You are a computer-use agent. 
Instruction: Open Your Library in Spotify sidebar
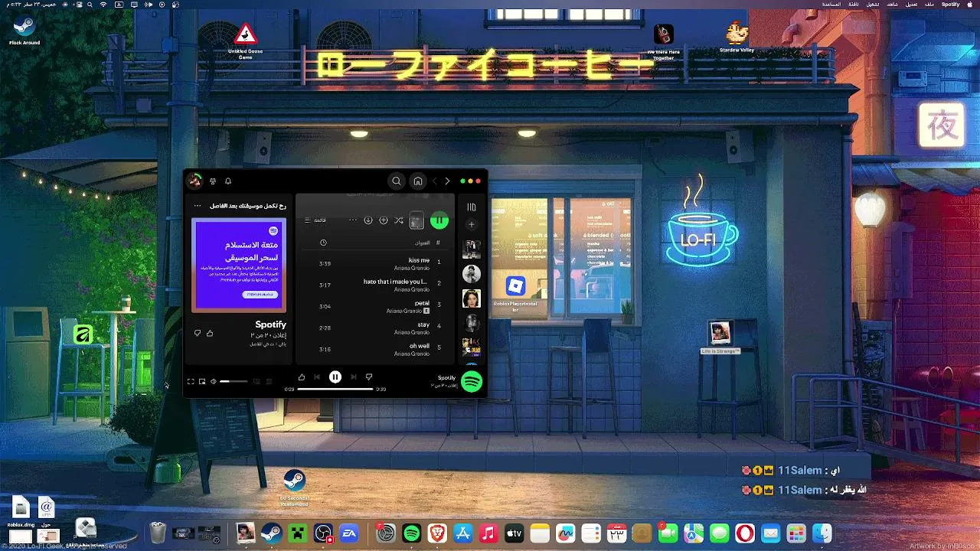tap(472, 207)
